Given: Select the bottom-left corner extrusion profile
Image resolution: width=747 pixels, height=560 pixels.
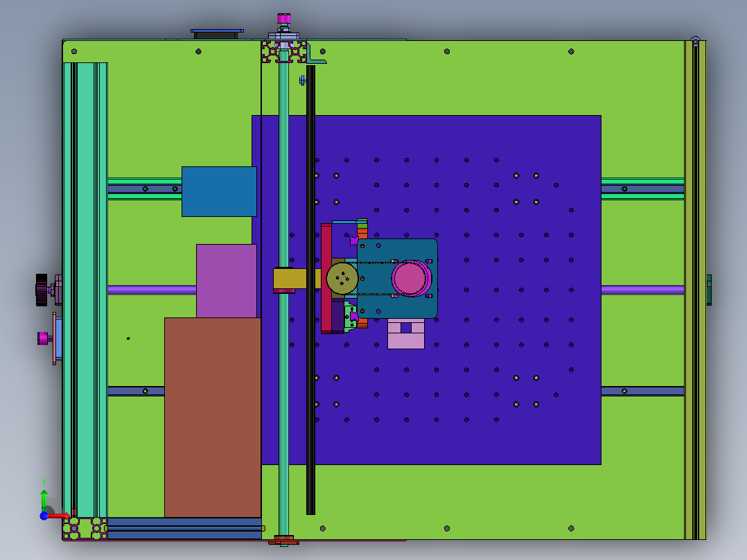Looking at the screenshot, I should point(85,529).
